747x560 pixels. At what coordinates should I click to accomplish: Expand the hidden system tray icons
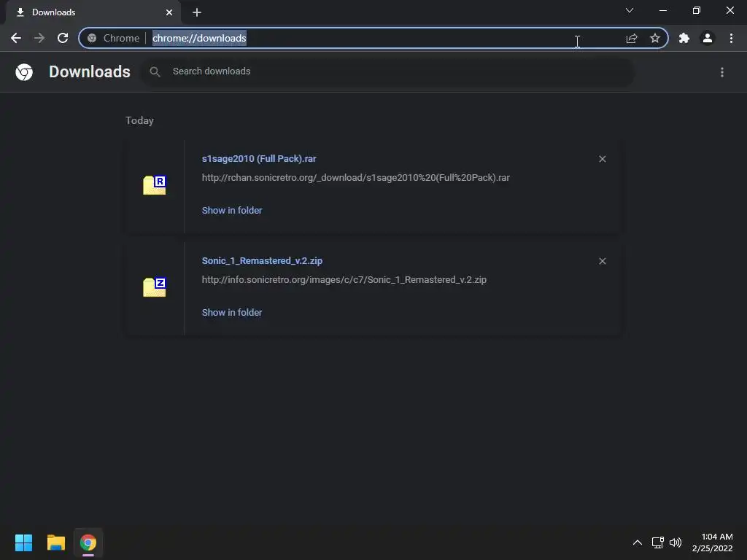(x=637, y=542)
